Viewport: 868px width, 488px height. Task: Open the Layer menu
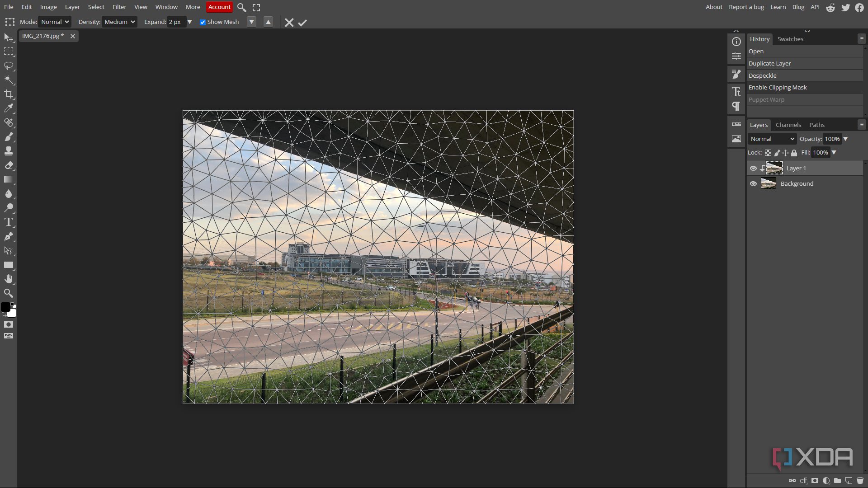coord(72,7)
